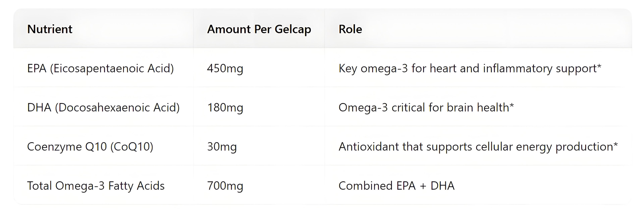The height and width of the screenshot is (216, 644).
Task: Click the Nutrient column header
Action: click(x=49, y=29)
